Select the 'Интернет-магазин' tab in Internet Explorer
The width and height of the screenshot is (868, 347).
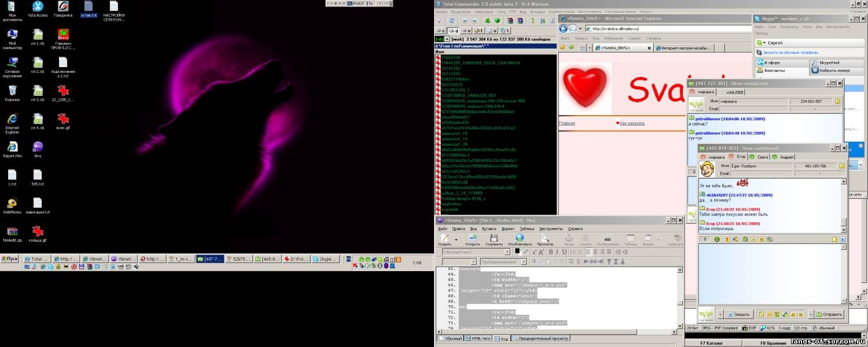click(685, 48)
